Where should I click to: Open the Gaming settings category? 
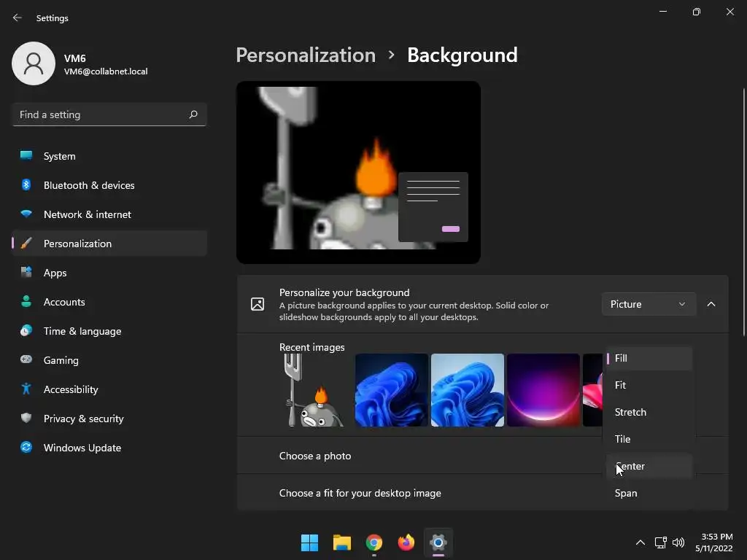[x=109, y=360]
